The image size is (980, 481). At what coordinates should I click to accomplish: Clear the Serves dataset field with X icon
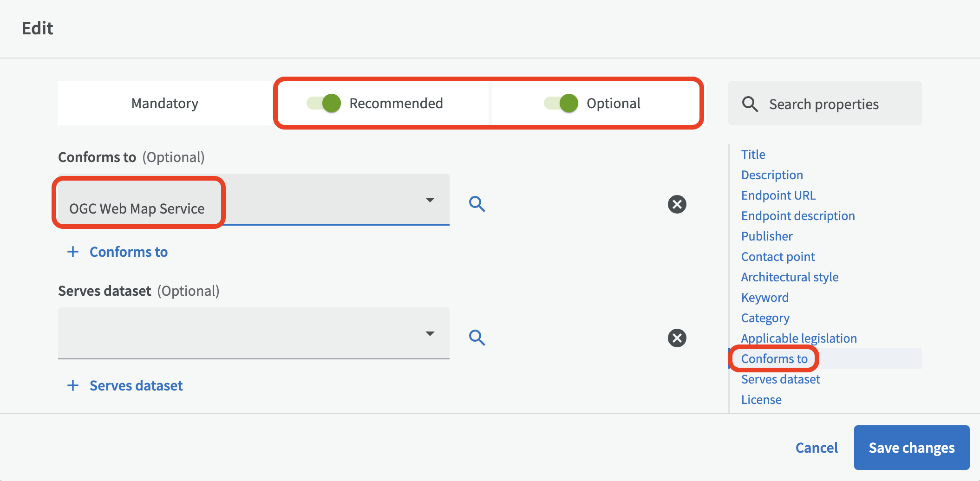click(x=677, y=338)
